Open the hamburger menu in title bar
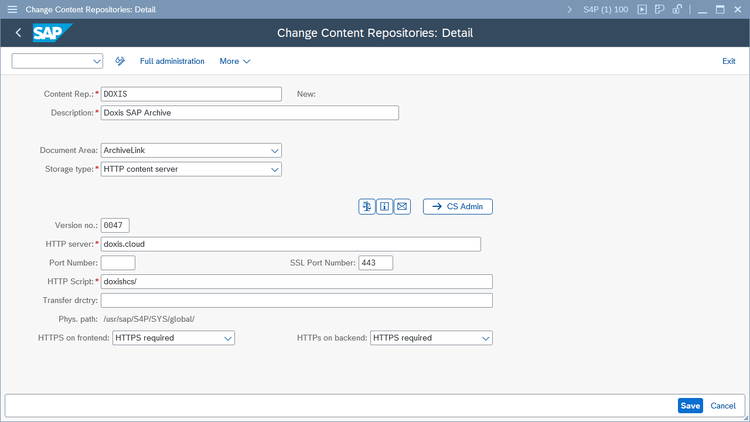The height and width of the screenshot is (422, 750). [x=12, y=10]
